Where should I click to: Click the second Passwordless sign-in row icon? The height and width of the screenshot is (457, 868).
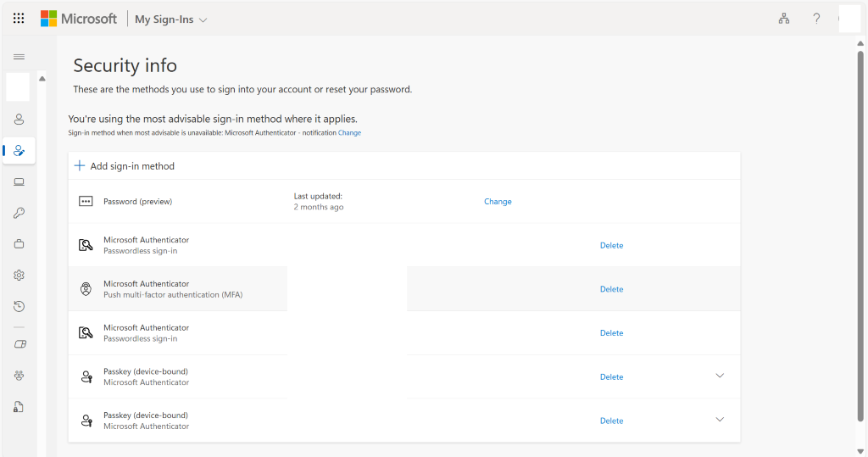click(x=86, y=332)
